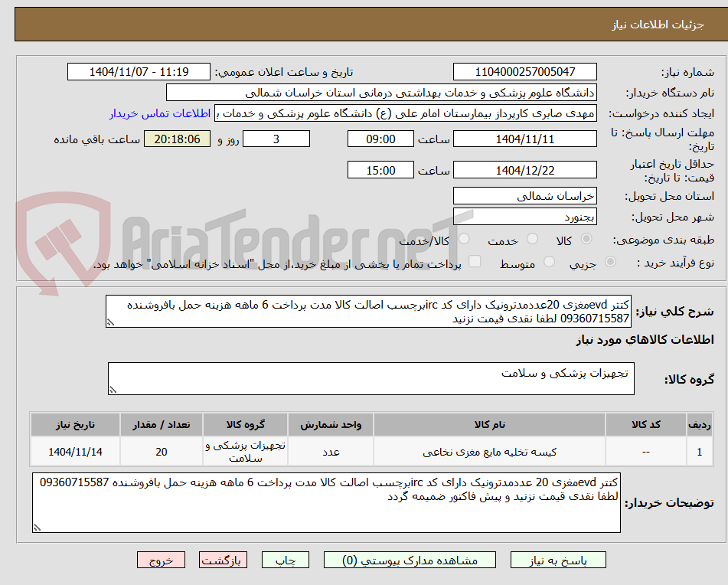Screen dimensions: 728x585
Task: Click the تجهیزات پزشکی و سلامت table cell
Action: pyautogui.click(x=245, y=452)
